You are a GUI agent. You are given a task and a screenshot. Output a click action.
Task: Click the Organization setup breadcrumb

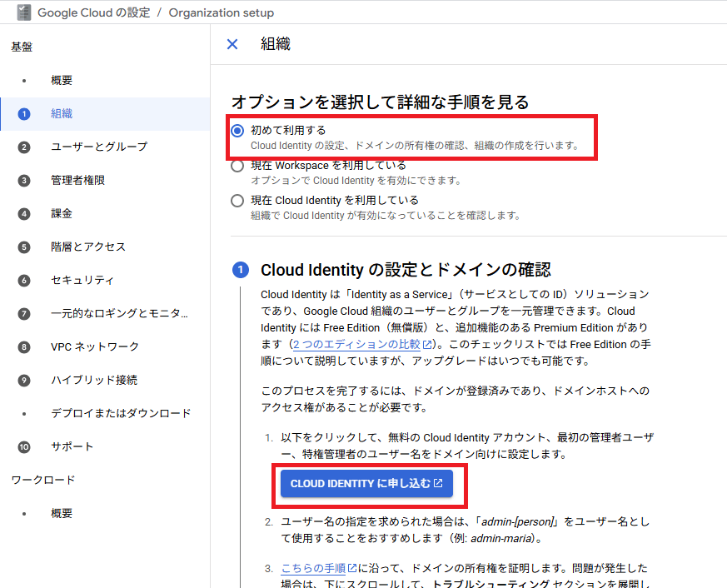[222, 12]
